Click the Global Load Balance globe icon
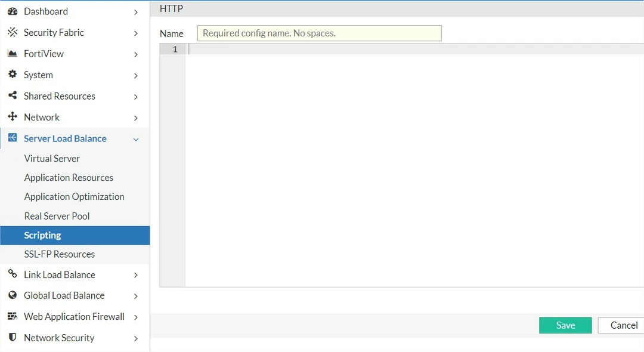Viewport: 644px width, 352px height. point(13,295)
